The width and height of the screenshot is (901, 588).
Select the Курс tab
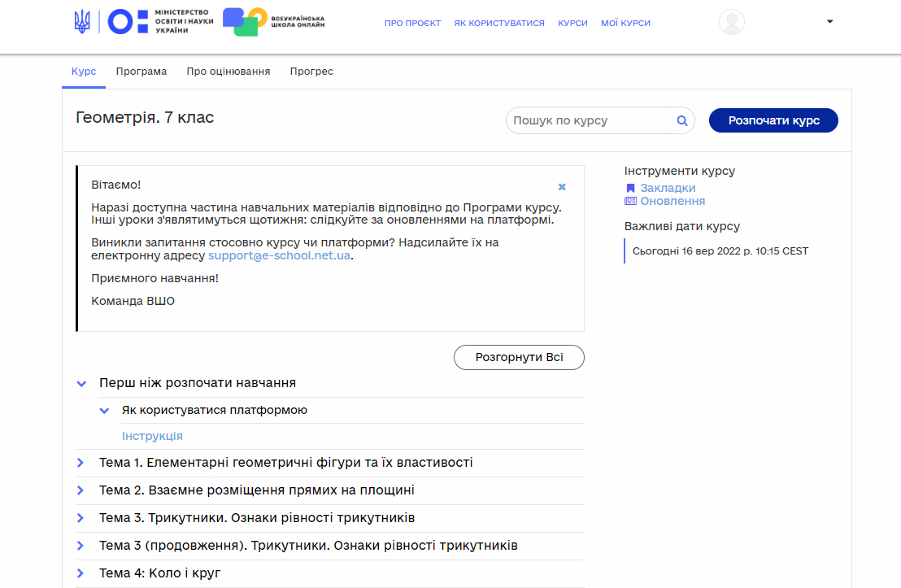coord(84,72)
